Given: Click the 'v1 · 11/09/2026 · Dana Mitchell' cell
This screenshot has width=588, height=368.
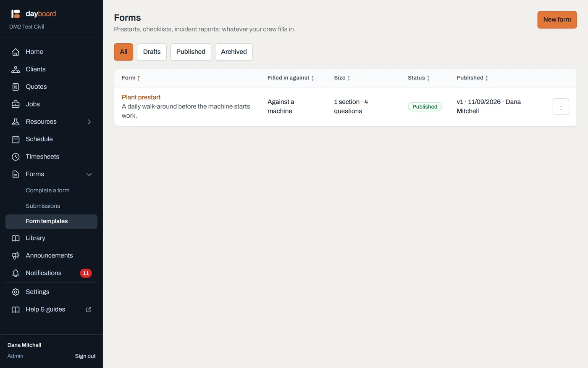Looking at the screenshot, I should coord(489,106).
